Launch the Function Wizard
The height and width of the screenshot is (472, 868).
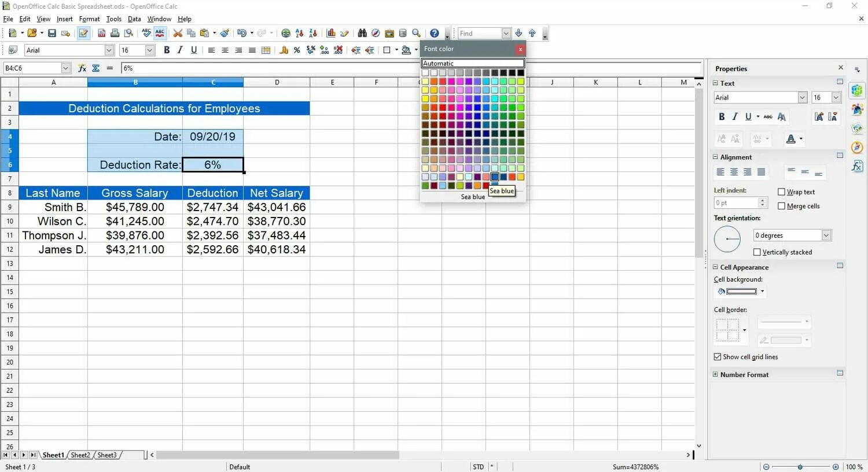coord(82,68)
